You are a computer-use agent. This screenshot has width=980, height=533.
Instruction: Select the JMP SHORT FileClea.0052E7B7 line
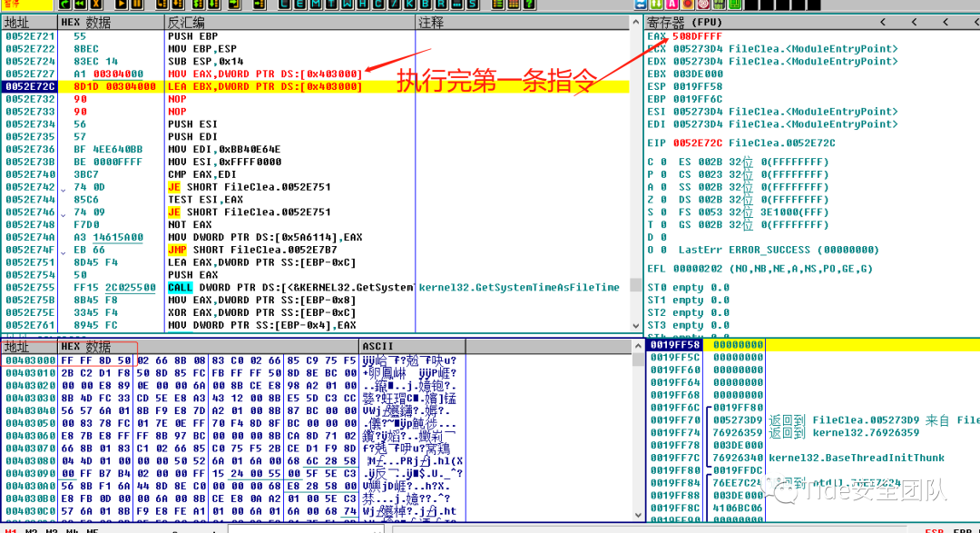point(252,250)
